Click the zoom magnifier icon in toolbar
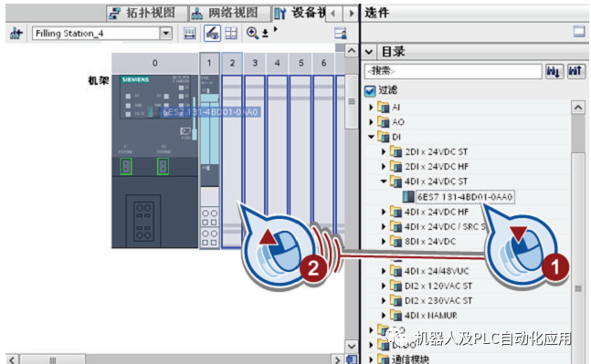This screenshot has height=364, width=591. tap(252, 33)
